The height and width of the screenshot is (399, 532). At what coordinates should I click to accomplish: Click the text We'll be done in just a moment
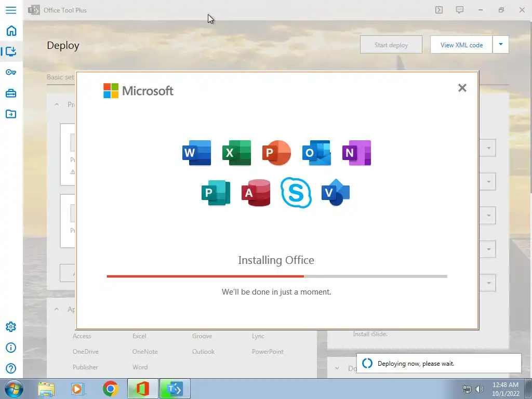coord(276,292)
